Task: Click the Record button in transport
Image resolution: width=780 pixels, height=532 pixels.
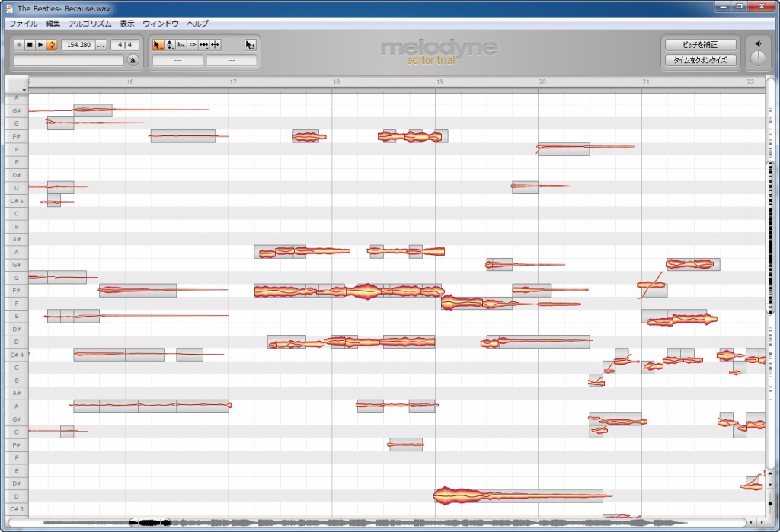Action: (19, 45)
